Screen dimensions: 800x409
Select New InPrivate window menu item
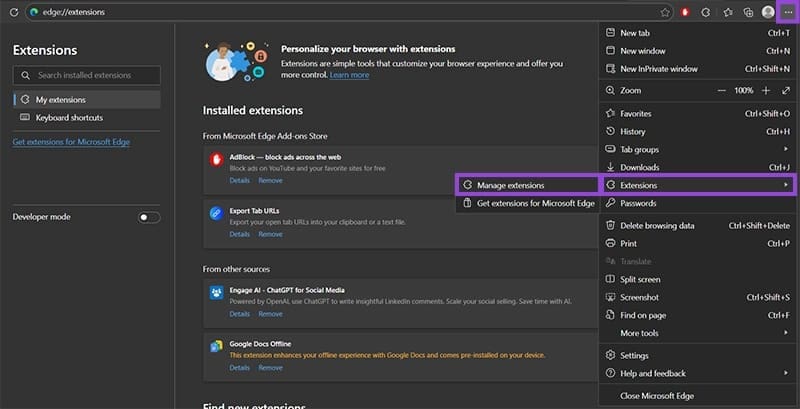click(x=697, y=69)
